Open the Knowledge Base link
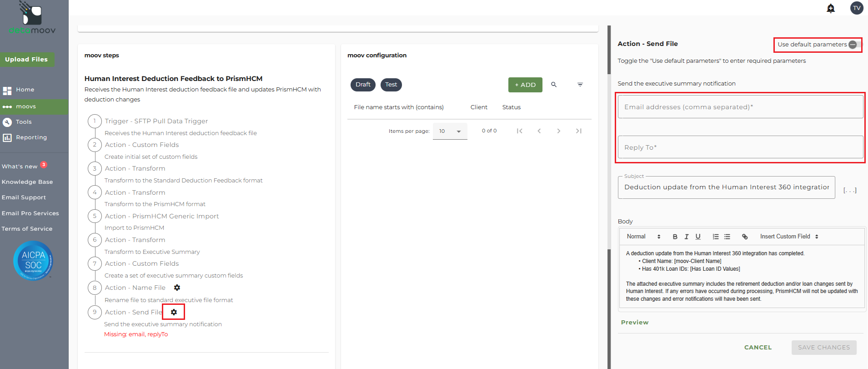The width and height of the screenshot is (868, 369). pyautogui.click(x=27, y=182)
